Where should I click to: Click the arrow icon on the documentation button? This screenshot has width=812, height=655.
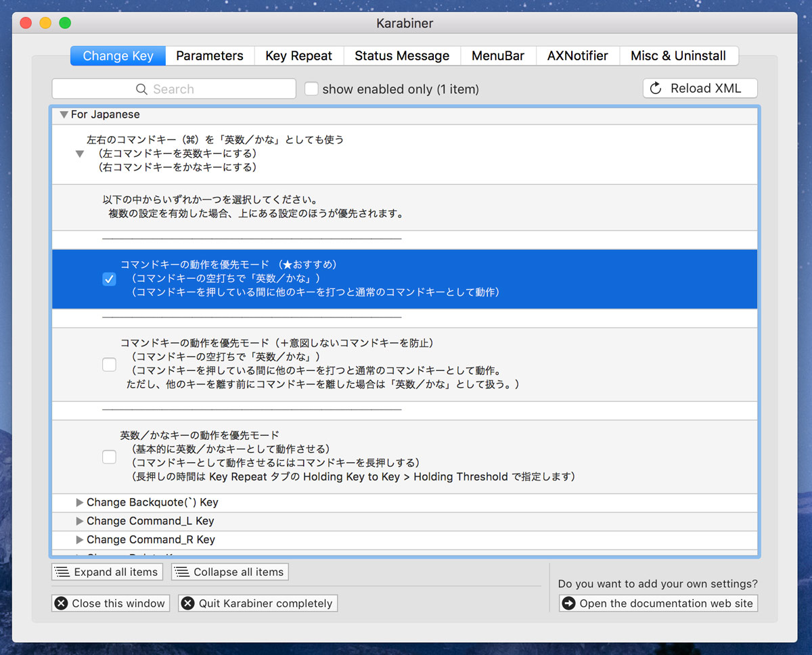pos(569,604)
